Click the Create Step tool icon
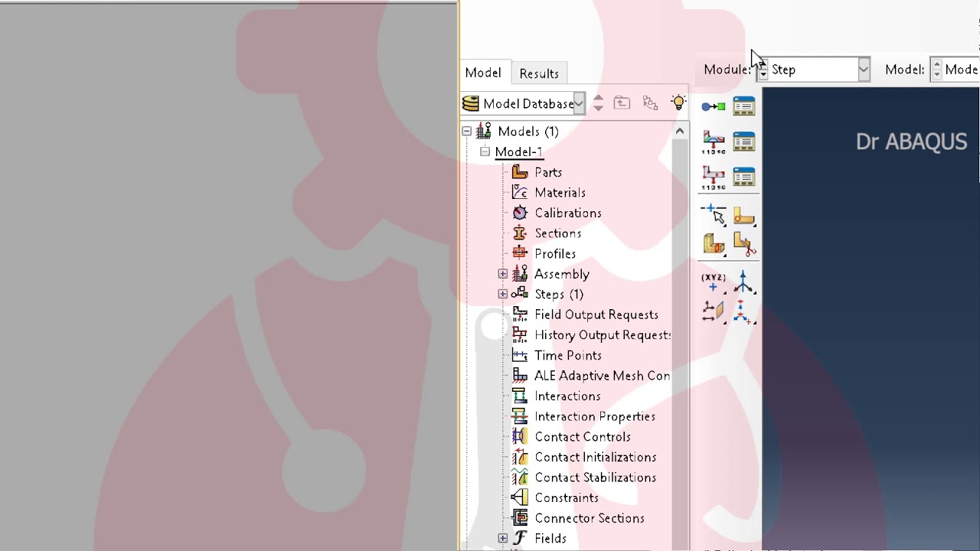Image resolution: width=980 pixels, height=551 pixels. [x=714, y=106]
